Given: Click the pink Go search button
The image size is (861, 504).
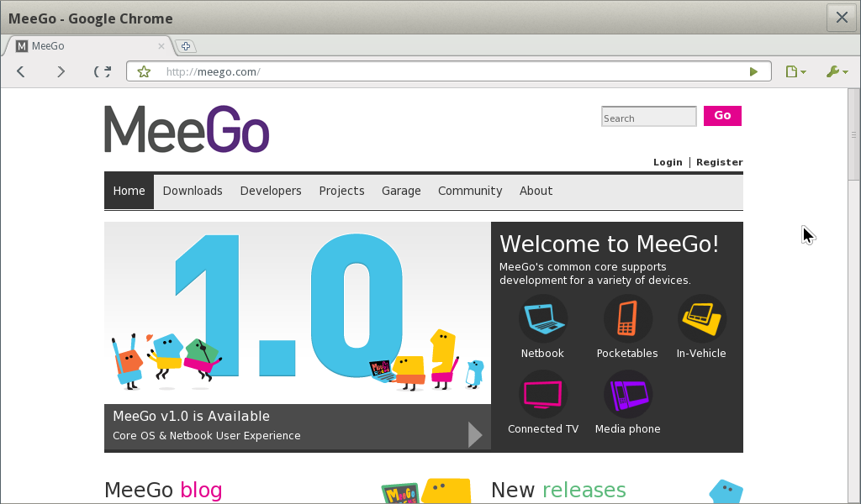Looking at the screenshot, I should tap(722, 116).
